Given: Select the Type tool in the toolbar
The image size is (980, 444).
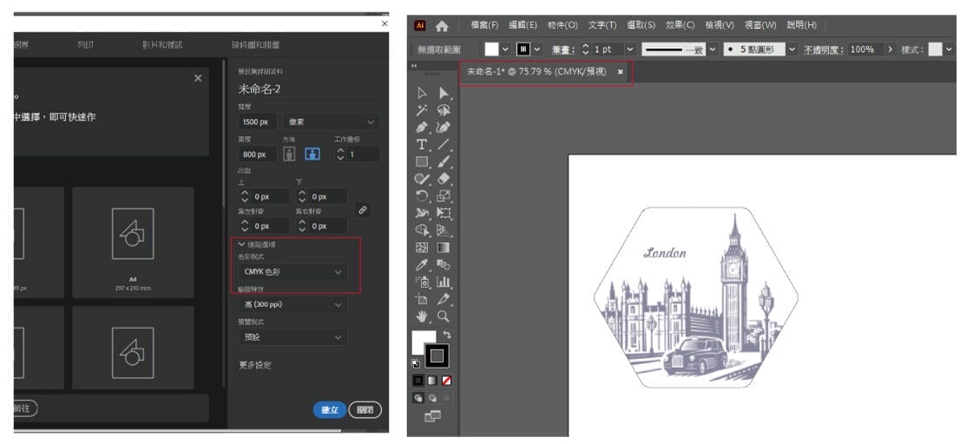Looking at the screenshot, I should pos(423,144).
